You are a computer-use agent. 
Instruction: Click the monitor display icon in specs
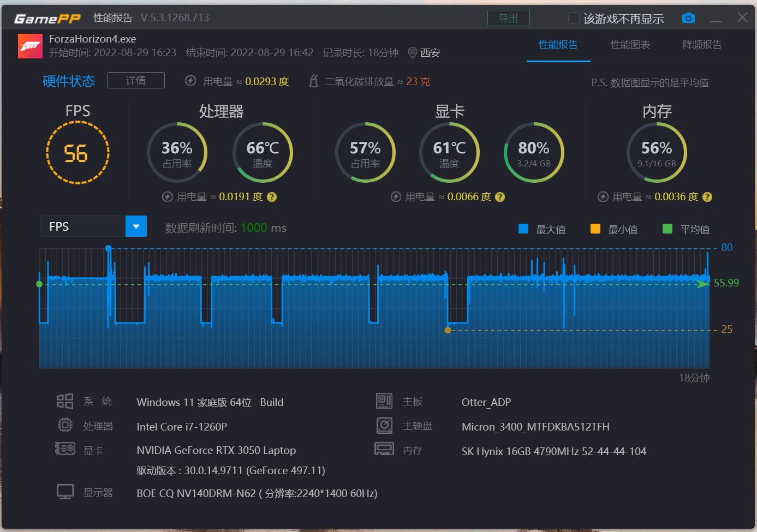pos(65,492)
